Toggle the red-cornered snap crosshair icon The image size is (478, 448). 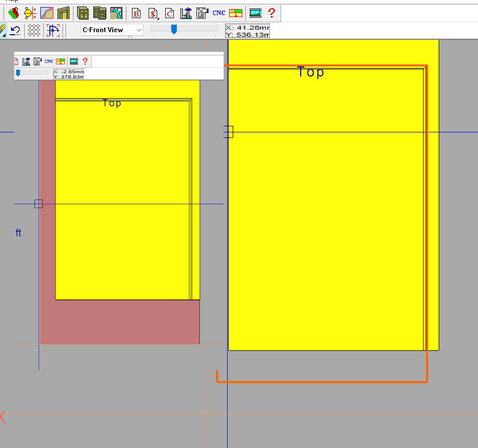(53, 30)
